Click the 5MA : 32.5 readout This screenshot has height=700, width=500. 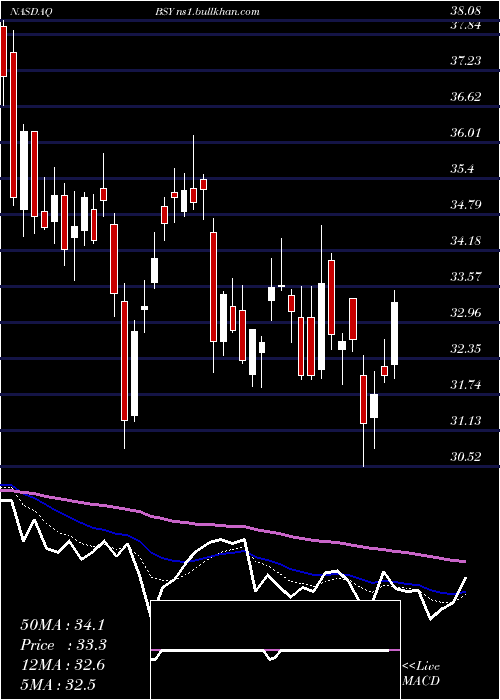click(x=58, y=685)
